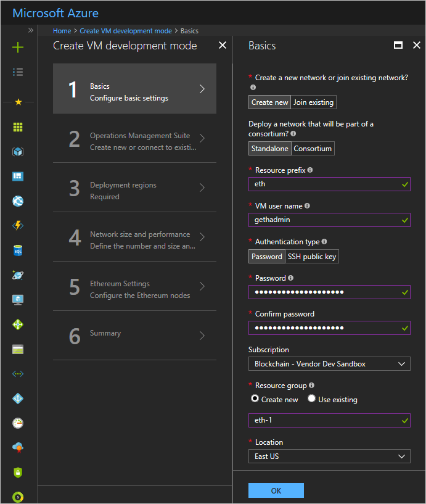Image resolution: width=426 pixels, height=504 pixels.
Task: Open the Subscription dropdown
Action: [x=329, y=364]
